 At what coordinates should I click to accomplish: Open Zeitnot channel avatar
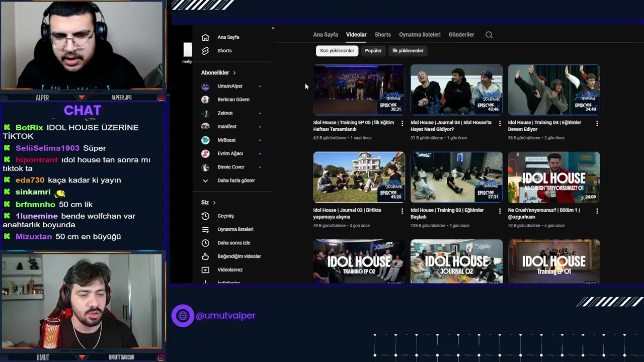click(205, 113)
